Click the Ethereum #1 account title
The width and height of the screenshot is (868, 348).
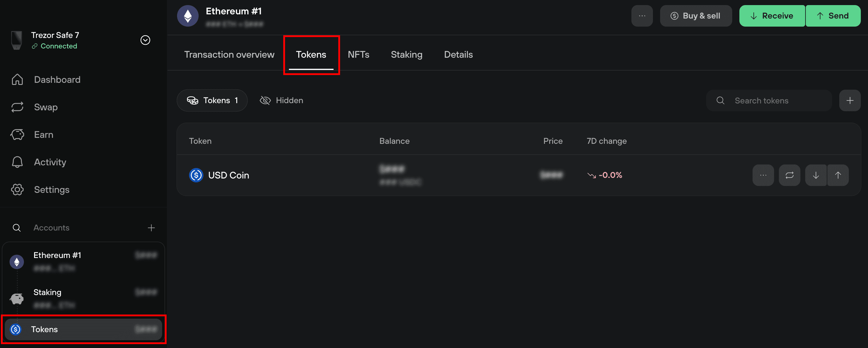[x=234, y=11]
